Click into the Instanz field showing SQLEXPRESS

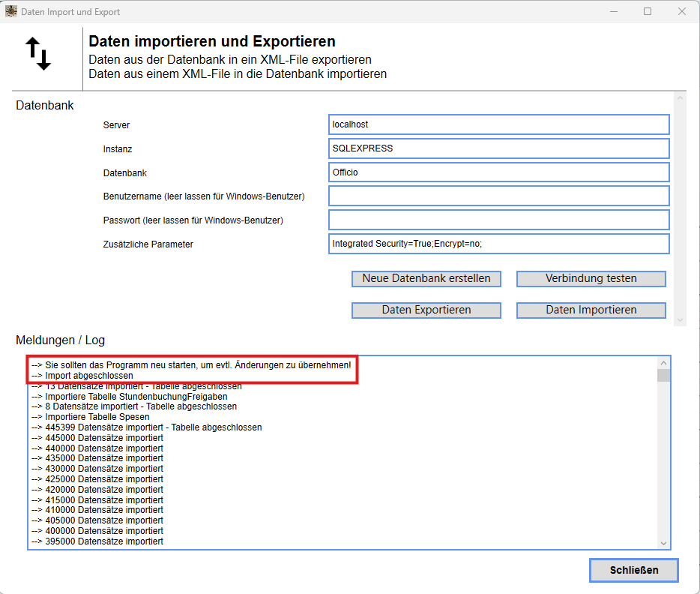point(498,148)
